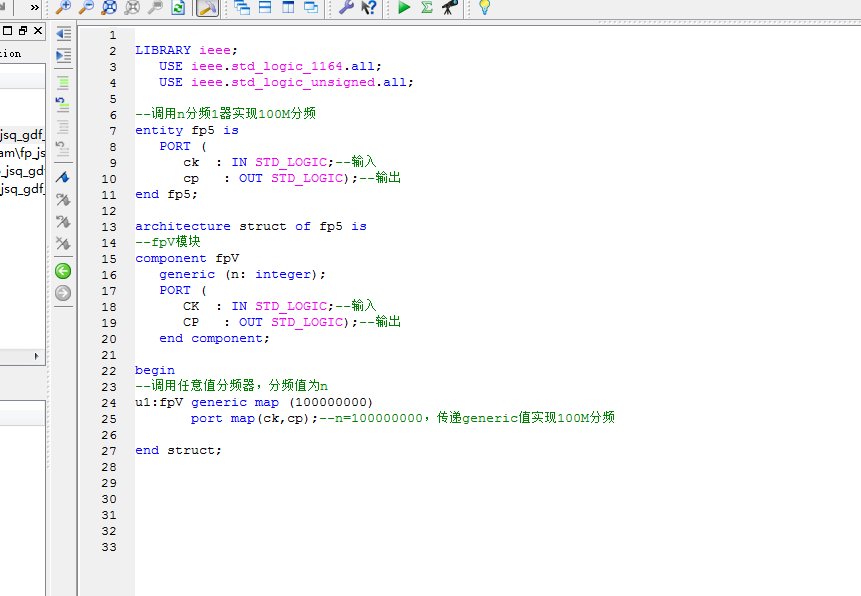Viewport: 861px width, 596px height.
Task: Open the telescope viewer tool
Action: coord(450,8)
